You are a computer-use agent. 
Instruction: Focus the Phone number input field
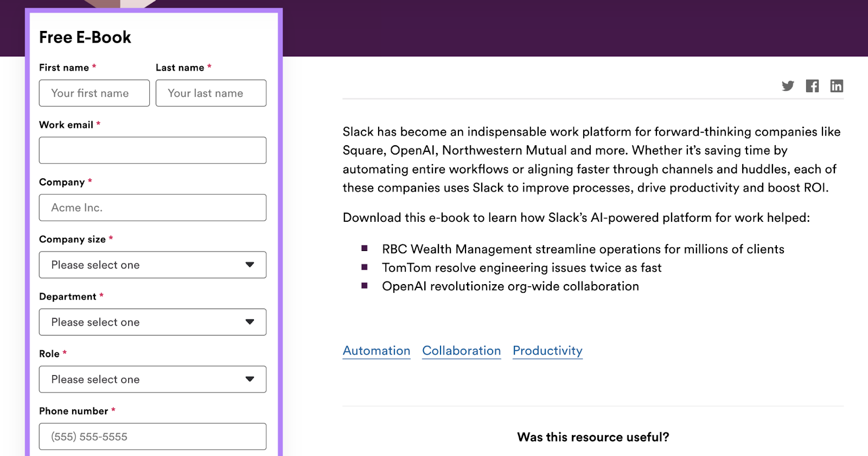point(152,436)
